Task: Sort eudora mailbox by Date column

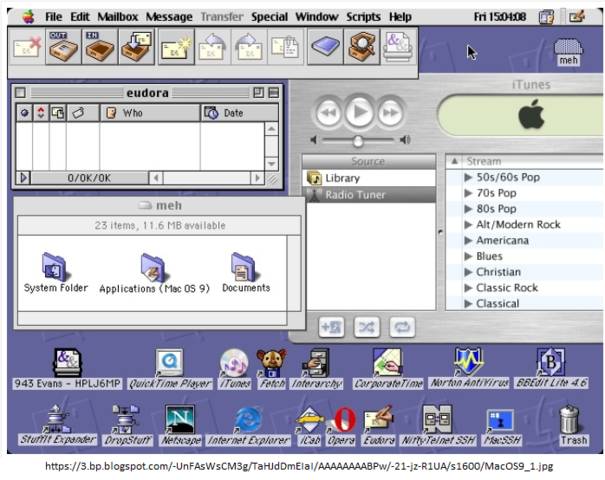Action: click(239, 113)
